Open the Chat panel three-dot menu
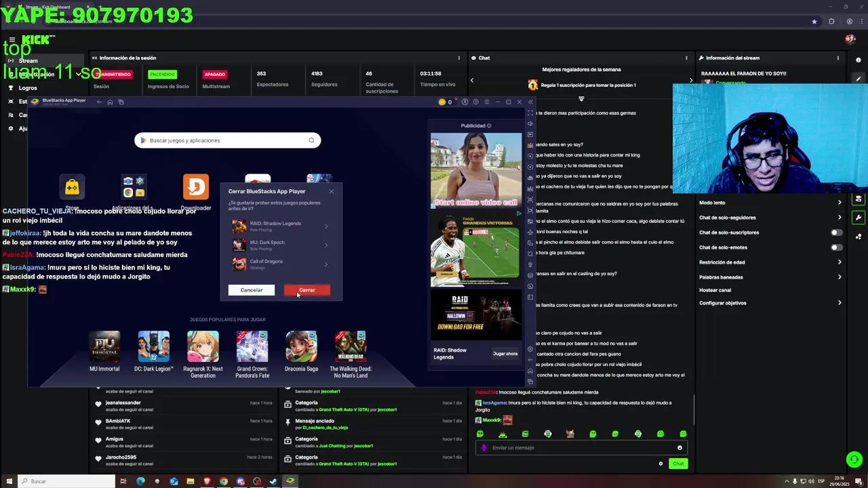868x488 pixels. tap(686, 58)
